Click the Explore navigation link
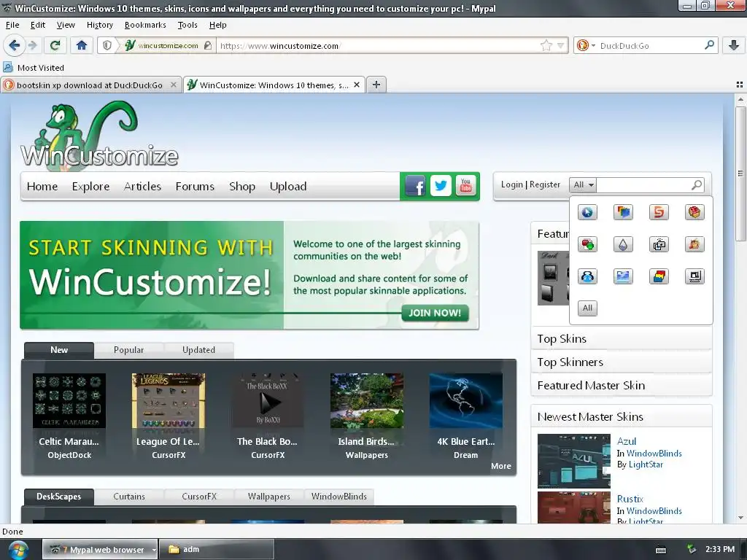This screenshot has height=560, width=747. coord(90,186)
